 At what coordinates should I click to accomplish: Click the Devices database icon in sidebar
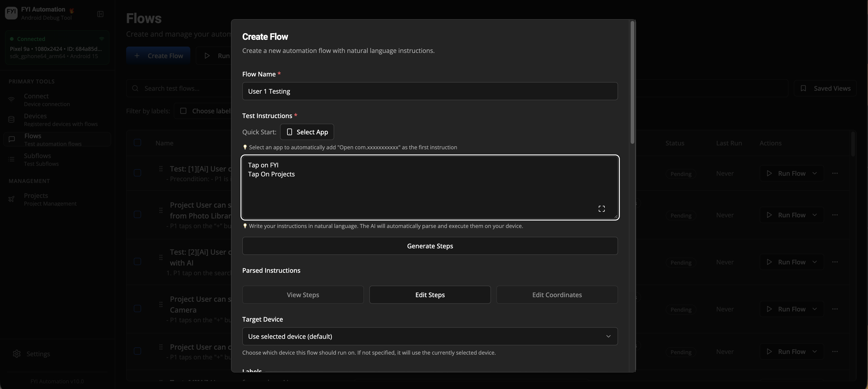pos(12,120)
